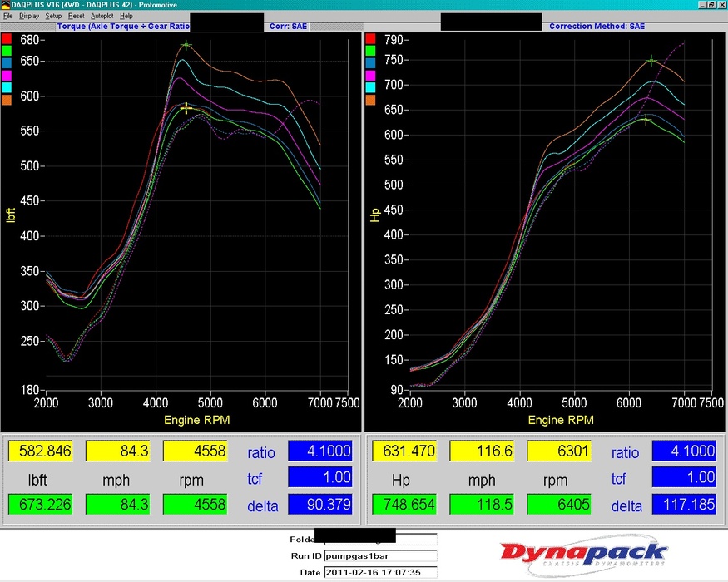
Task: Select green run swatch in torque graph
Action: click(x=7, y=51)
